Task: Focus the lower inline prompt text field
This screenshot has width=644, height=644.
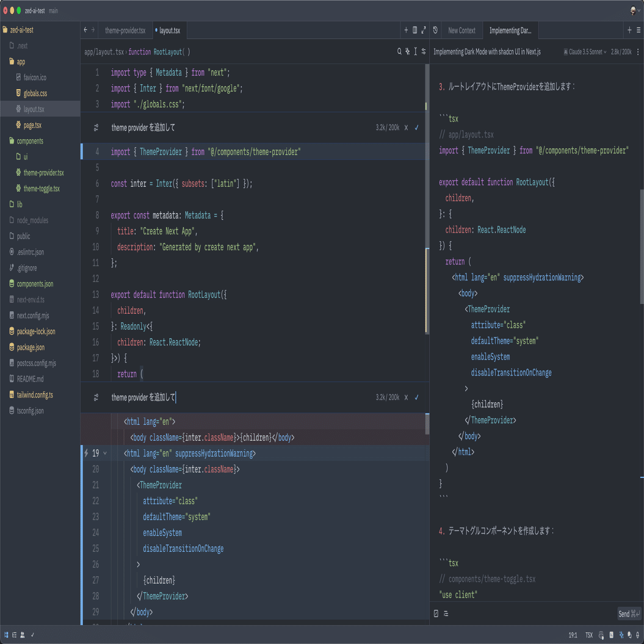Action: point(242,397)
